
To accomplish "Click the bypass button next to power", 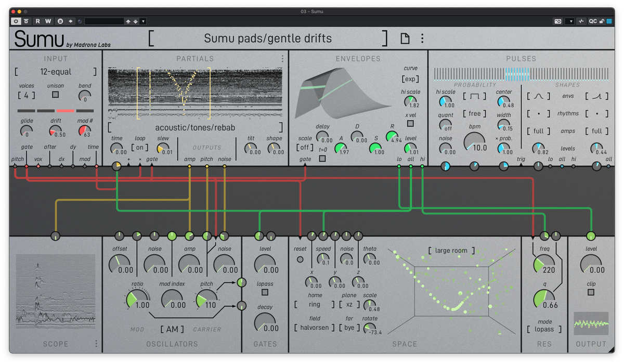I will coord(26,21).
